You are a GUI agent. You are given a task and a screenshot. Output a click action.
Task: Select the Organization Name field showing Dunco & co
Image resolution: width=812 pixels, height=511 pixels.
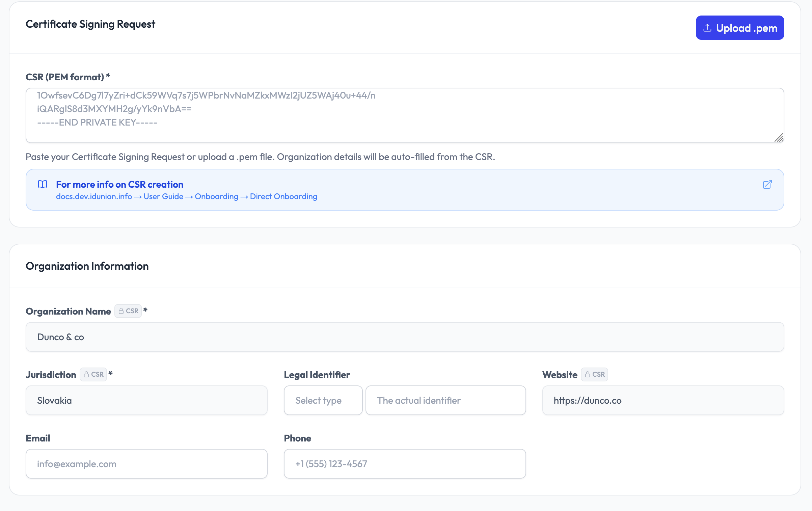[404, 337]
